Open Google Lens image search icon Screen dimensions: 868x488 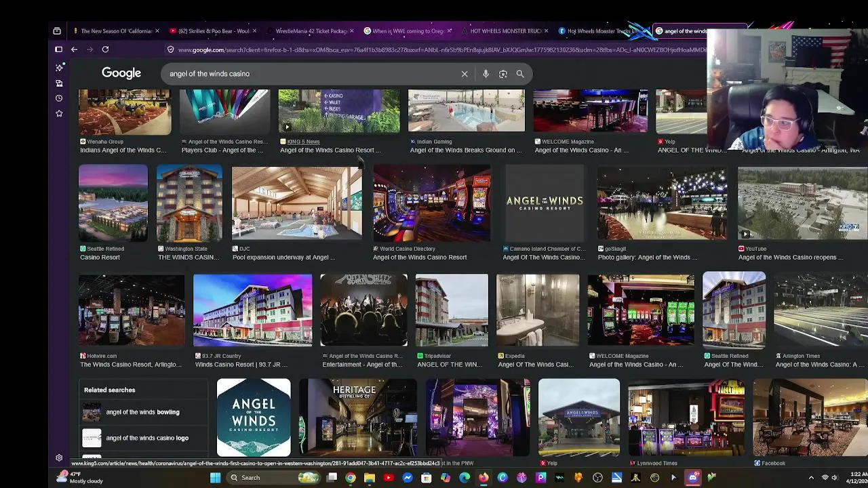pos(503,74)
